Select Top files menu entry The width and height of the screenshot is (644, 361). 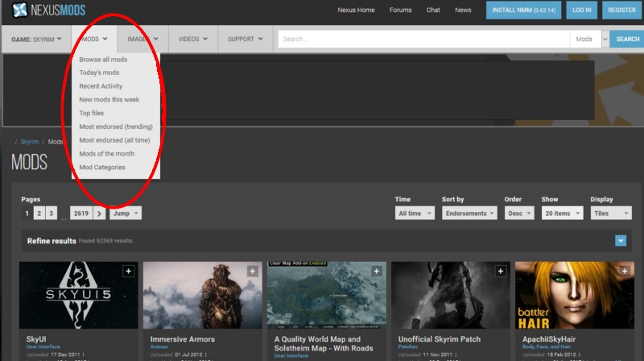click(92, 113)
